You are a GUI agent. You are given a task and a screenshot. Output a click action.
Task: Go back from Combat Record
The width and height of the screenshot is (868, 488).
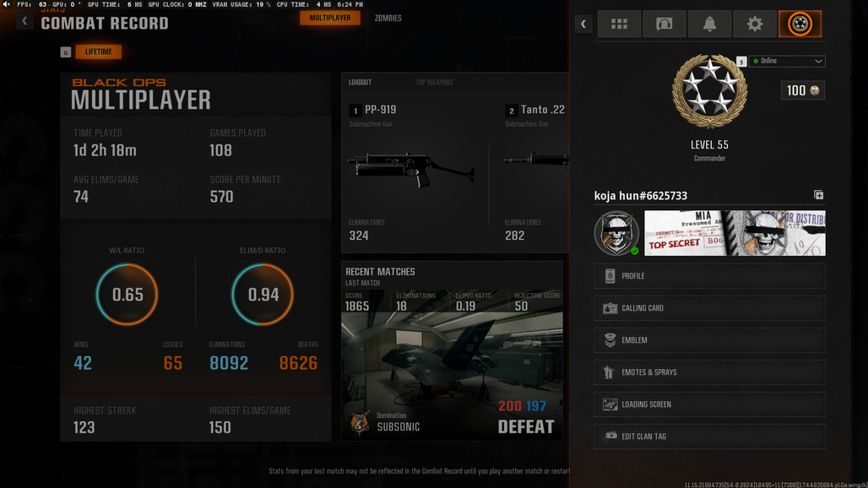click(24, 21)
